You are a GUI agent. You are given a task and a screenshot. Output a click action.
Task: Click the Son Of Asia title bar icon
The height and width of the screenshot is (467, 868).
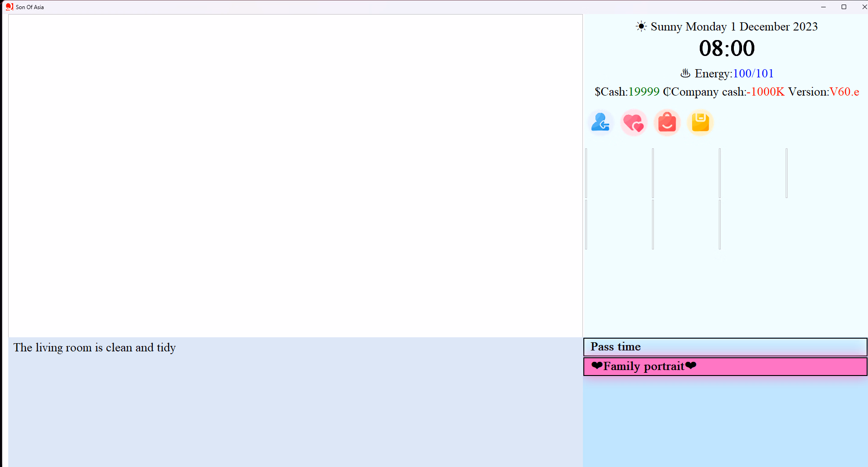[9, 7]
